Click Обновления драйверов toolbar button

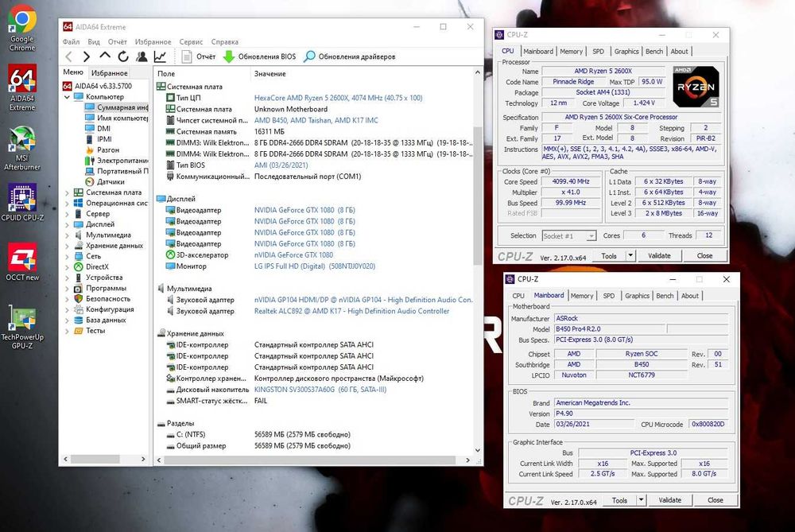click(x=349, y=56)
